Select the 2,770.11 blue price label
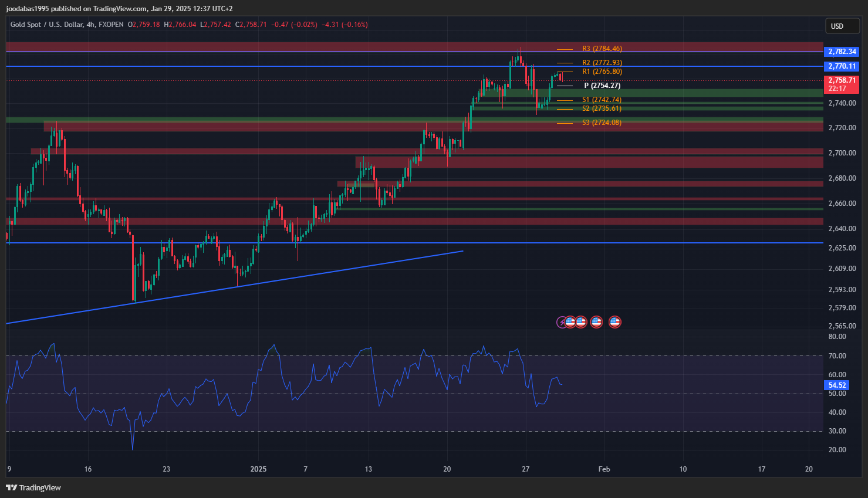This screenshot has height=498, width=868. [842, 66]
